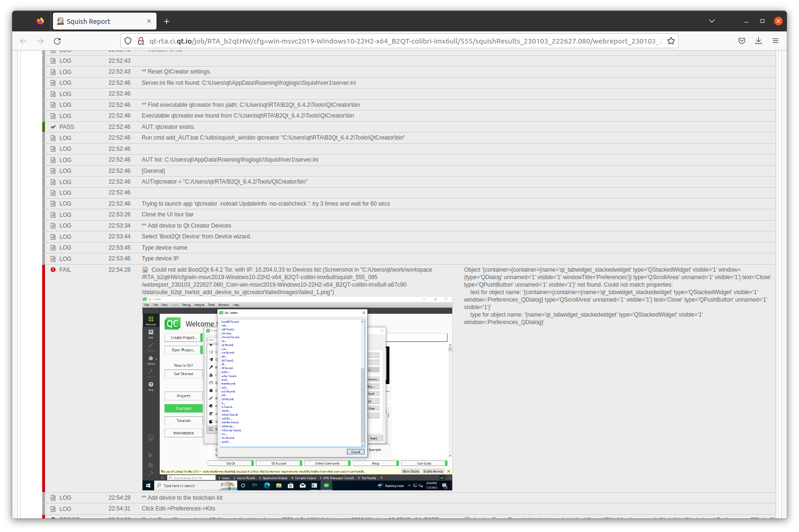Screen dimensions: 799x532
Task: Click the 22:53:44 timestamp
Action: tap(119, 236)
